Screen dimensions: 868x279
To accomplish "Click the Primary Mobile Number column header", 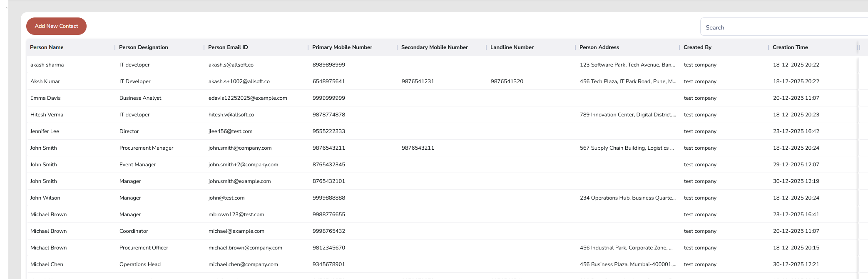I will click(342, 47).
